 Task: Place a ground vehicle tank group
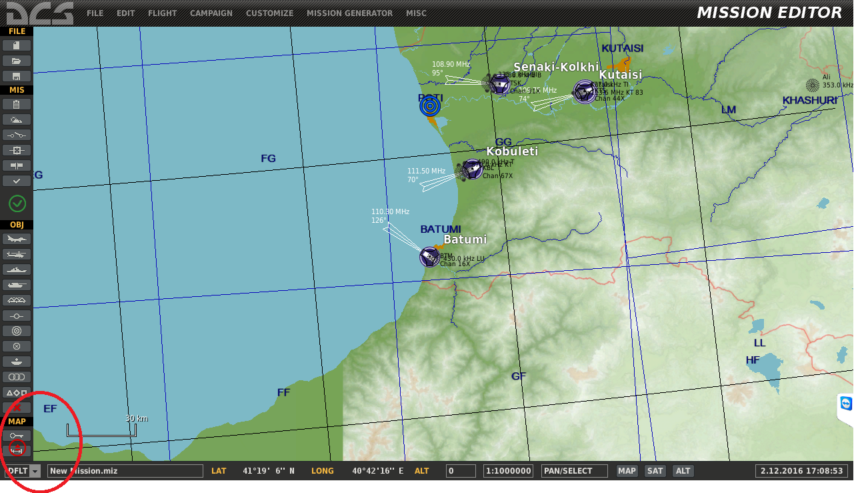17,285
